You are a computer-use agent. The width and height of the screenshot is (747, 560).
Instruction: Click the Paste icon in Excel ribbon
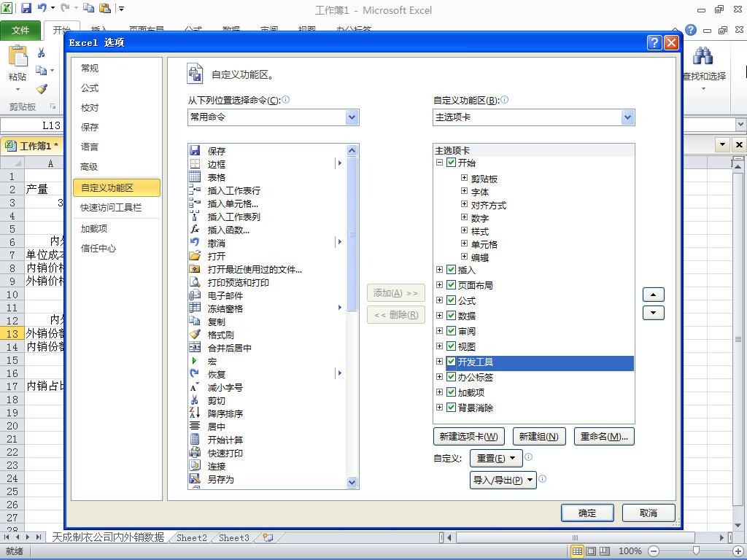tap(18, 57)
